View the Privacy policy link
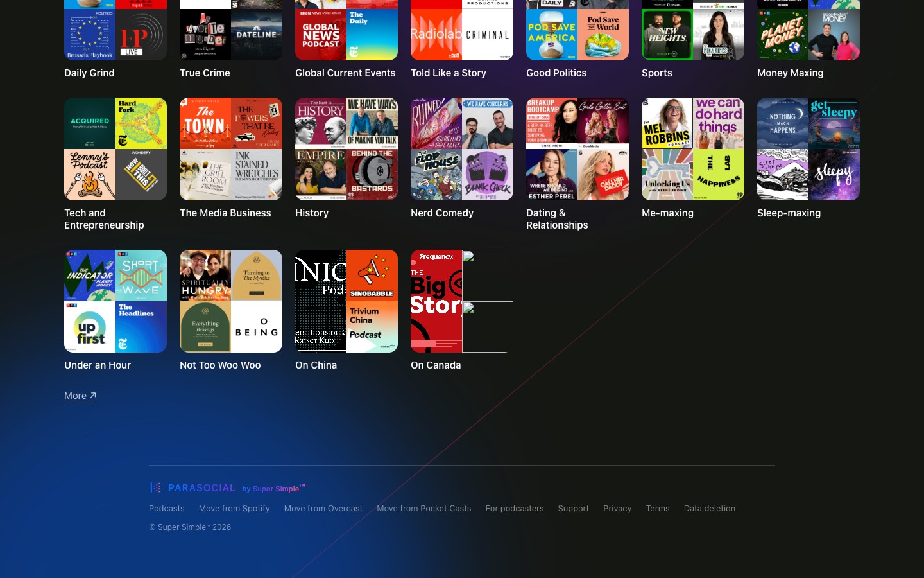Image resolution: width=924 pixels, height=578 pixels. [617, 508]
